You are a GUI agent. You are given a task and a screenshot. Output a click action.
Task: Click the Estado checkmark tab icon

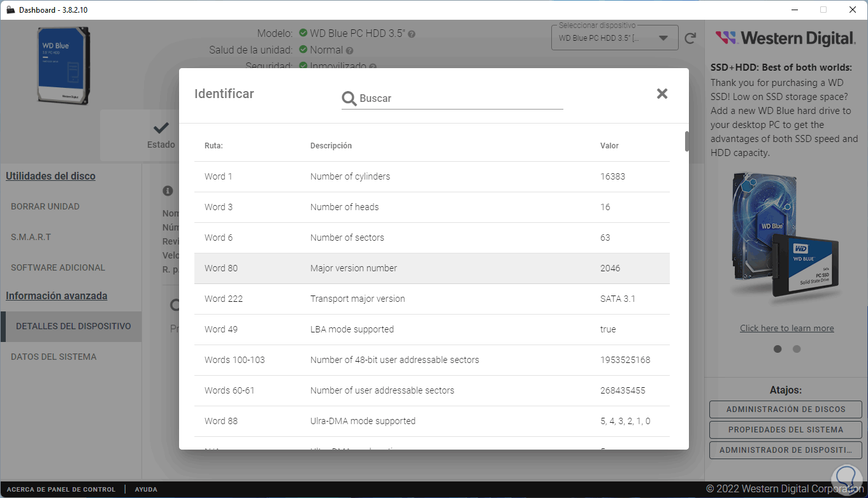pyautogui.click(x=161, y=128)
